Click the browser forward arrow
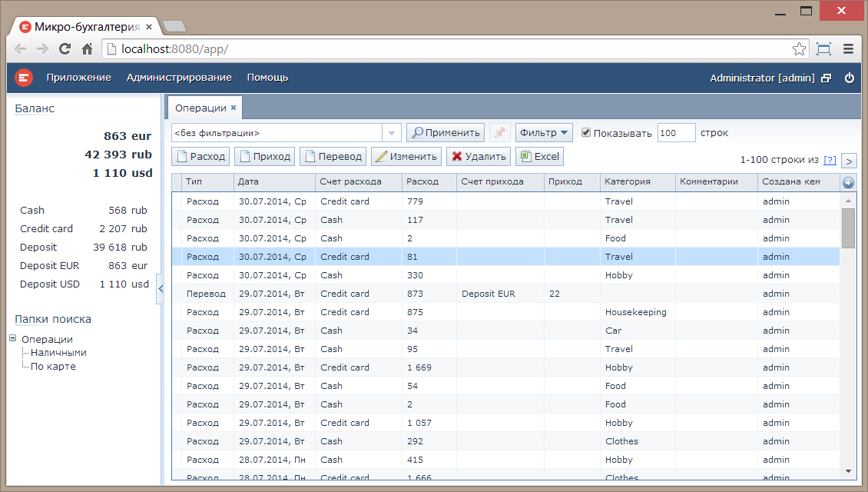This screenshot has width=868, height=492. click(x=42, y=48)
